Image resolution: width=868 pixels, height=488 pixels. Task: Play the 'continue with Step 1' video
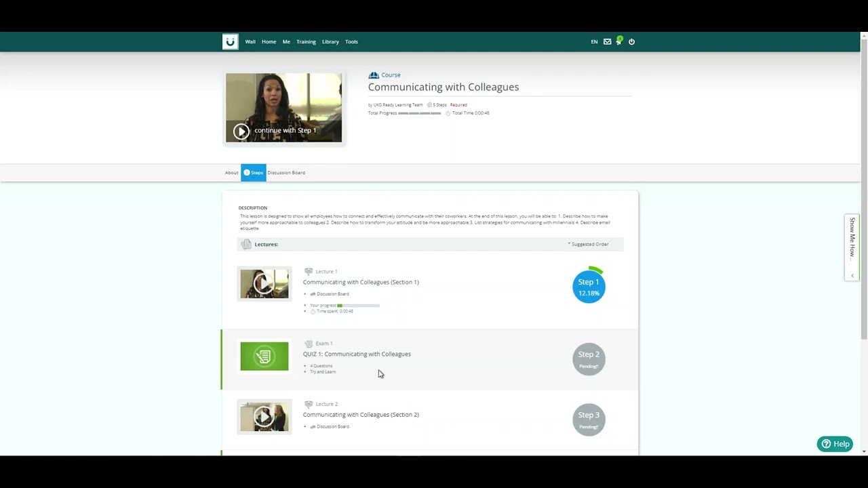pos(241,131)
